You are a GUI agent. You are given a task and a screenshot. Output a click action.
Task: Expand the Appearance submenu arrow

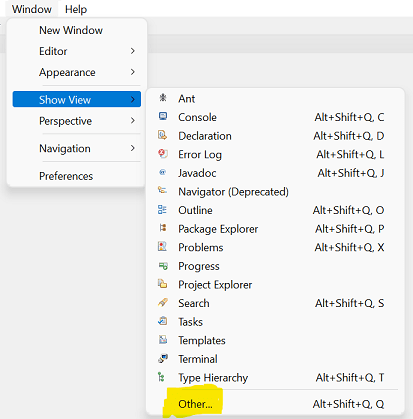(x=133, y=72)
